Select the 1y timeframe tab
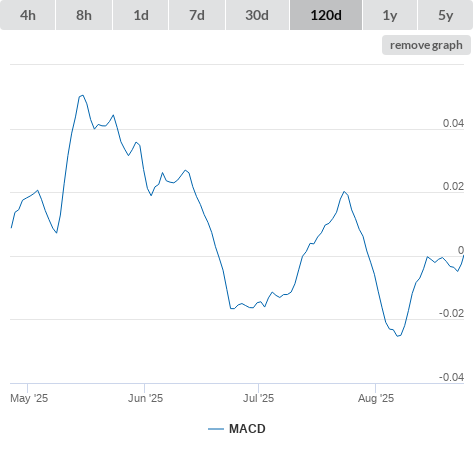474x455 pixels. pyautogui.click(x=390, y=15)
